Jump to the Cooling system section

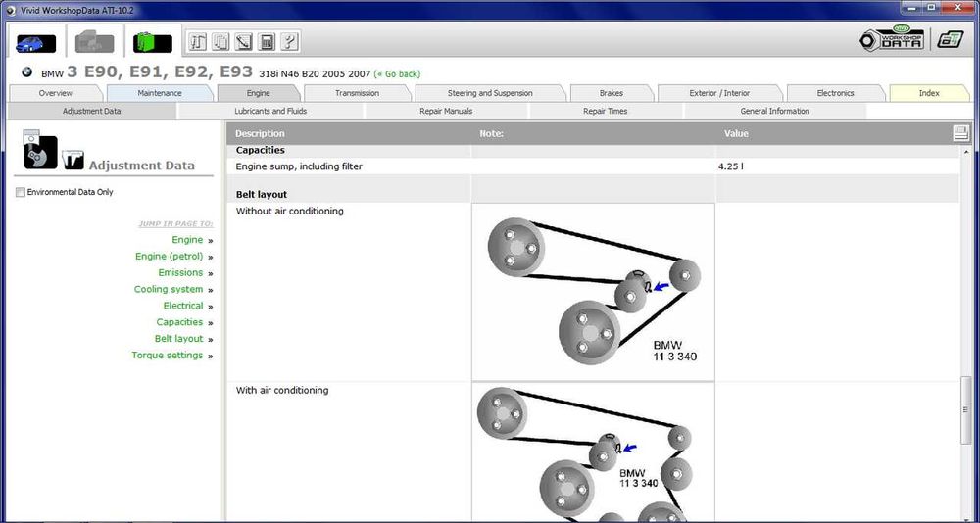[169, 289]
